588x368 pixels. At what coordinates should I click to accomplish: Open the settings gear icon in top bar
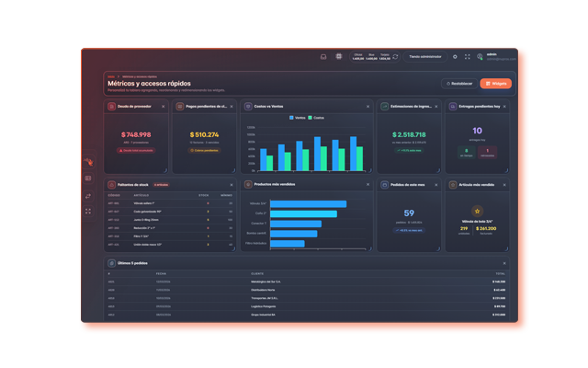[x=455, y=57]
